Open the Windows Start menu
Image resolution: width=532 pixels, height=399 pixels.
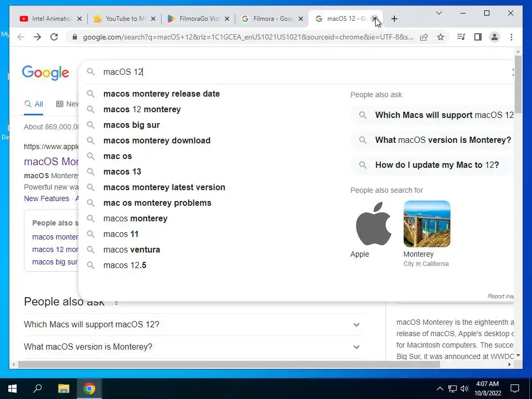tap(12, 389)
